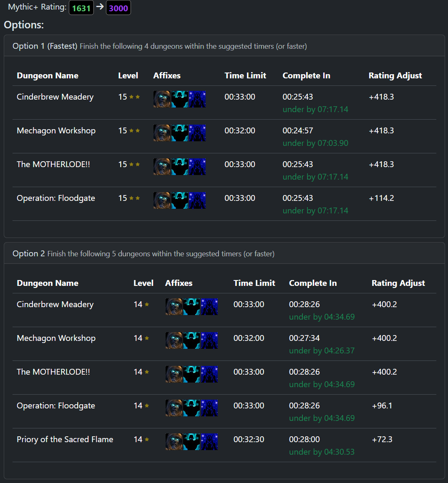
Task: Click 'Rating Adjust' column header in Option 1
Action: 395,76
